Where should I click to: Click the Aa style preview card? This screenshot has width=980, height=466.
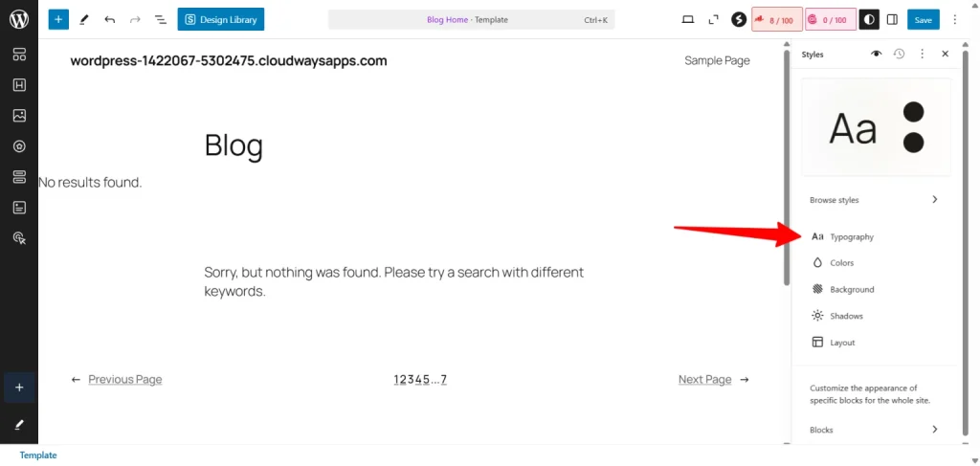pyautogui.click(x=876, y=127)
